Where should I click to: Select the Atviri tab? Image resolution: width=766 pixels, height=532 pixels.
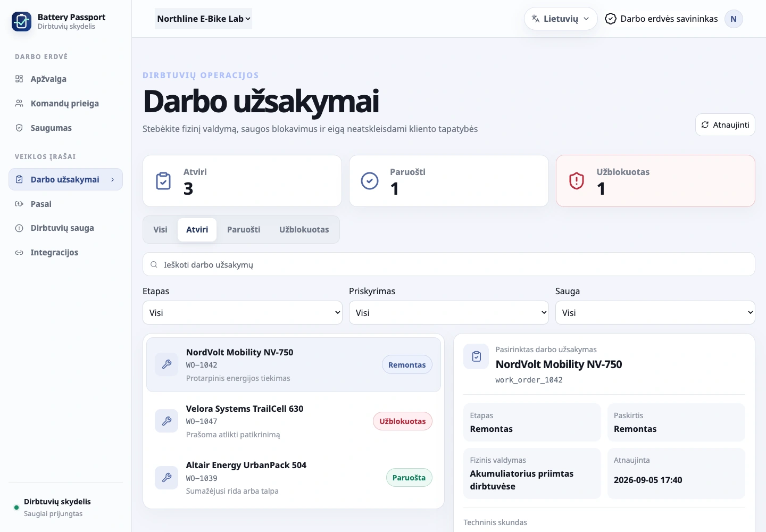[x=197, y=230]
